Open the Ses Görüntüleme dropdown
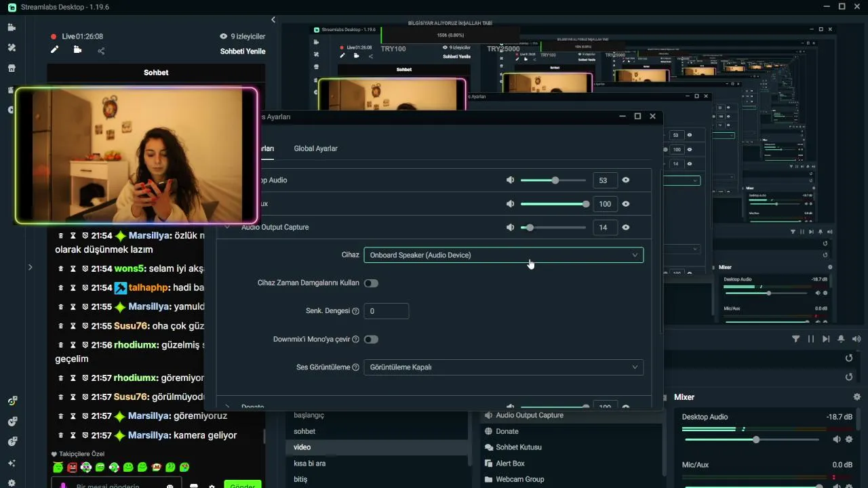 point(503,367)
